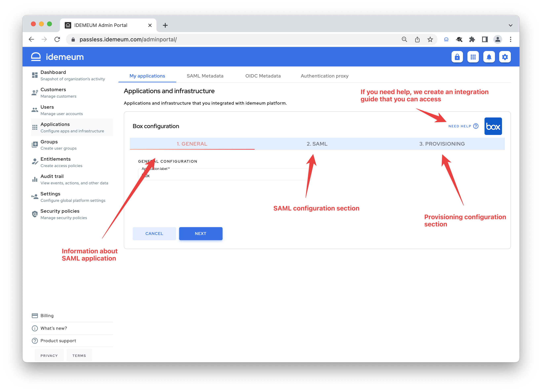Screen dimensions: 542x392
Task: Click the Users sidebar icon
Action: click(x=35, y=110)
